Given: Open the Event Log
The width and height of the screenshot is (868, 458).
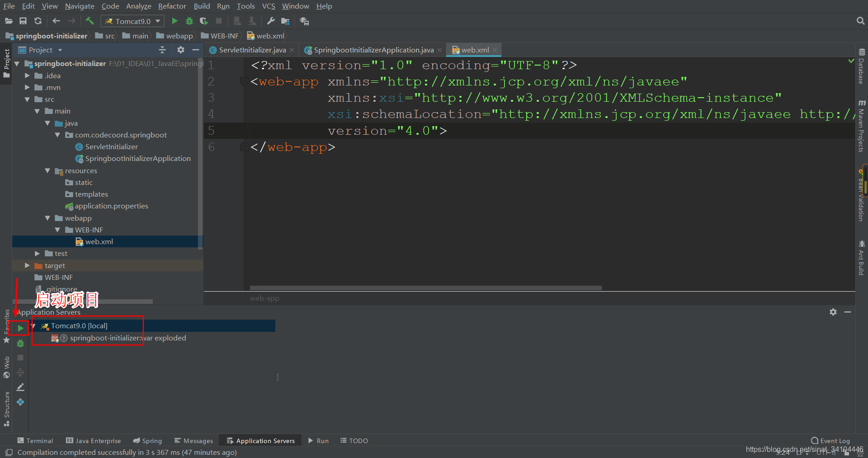Looking at the screenshot, I should 830,440.
